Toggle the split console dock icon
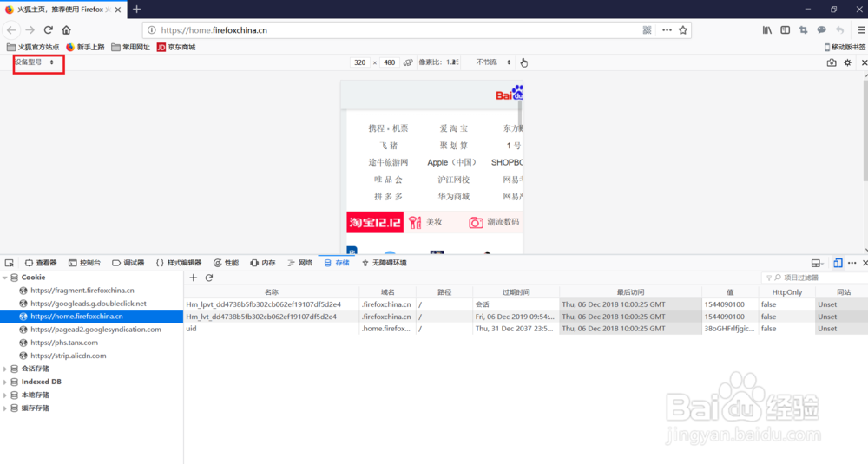The image size is (868, 464). pos(816,263)
